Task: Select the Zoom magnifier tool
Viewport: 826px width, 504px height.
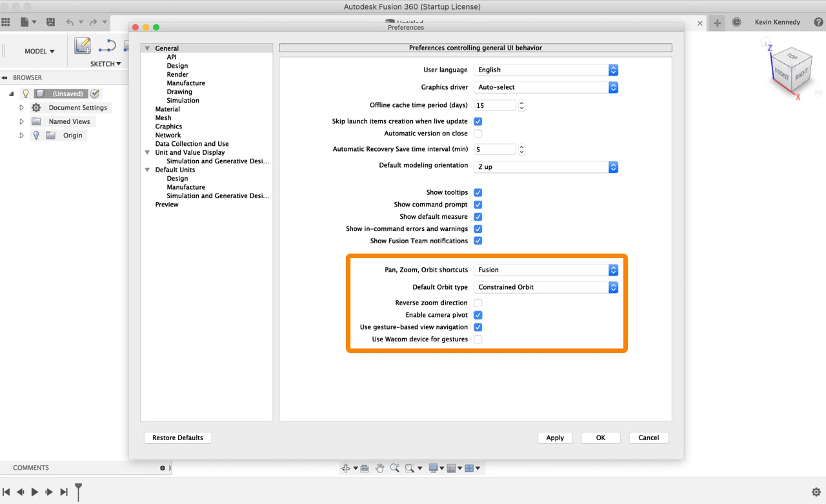Action: 394,468
